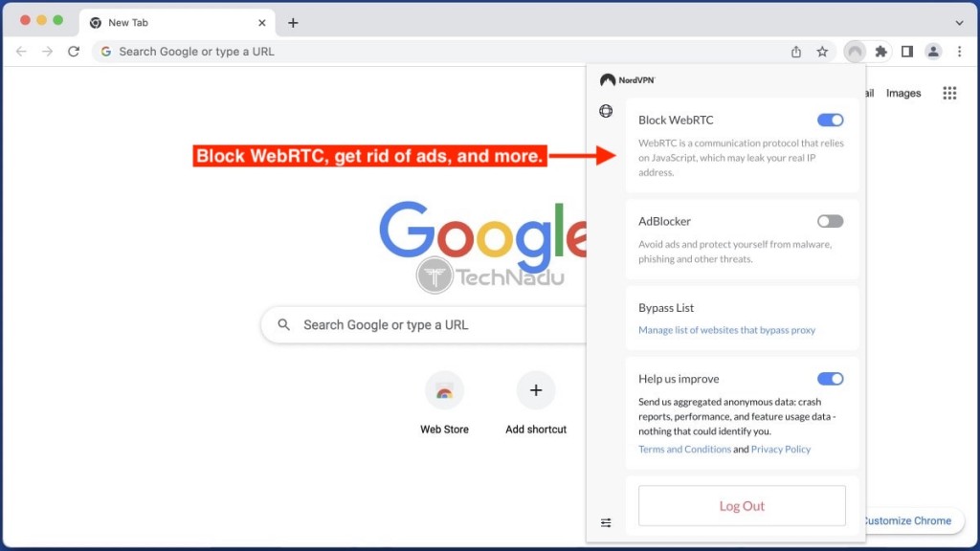
Task: Open the share page icon
Action: pyautogui.click(x=795, y=52)
